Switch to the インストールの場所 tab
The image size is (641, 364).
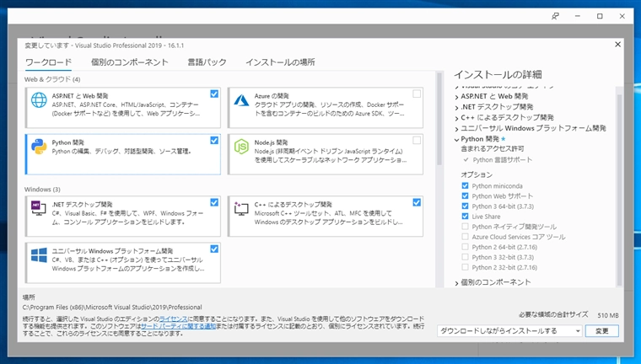[280, 62]
